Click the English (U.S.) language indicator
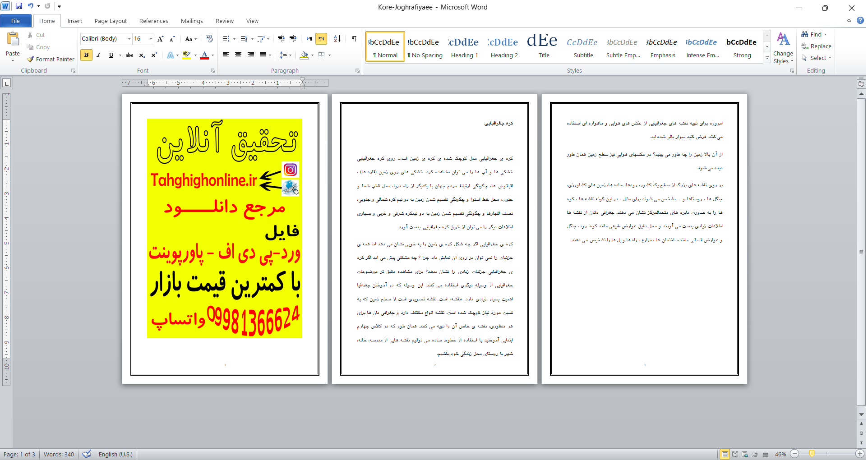Screen dimensions: 868x460 click(x=115, y=454)
